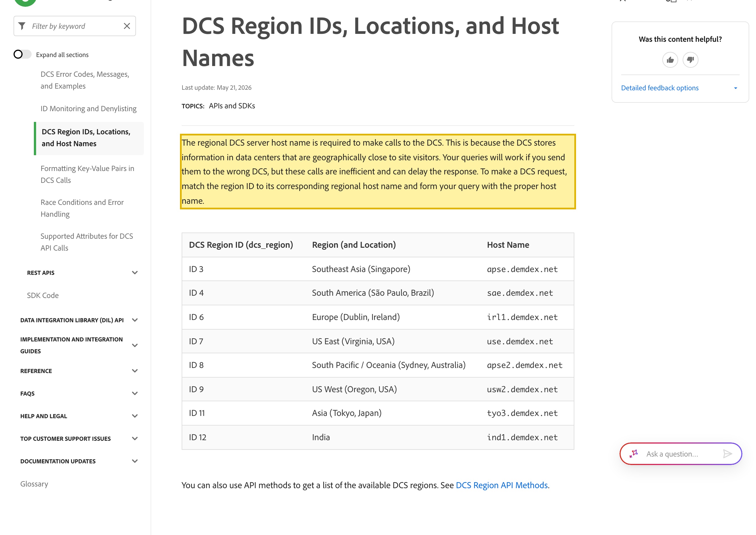Expand the REST APIS section chevron
Screen dimensions: 756x535
tap(135, 273)
